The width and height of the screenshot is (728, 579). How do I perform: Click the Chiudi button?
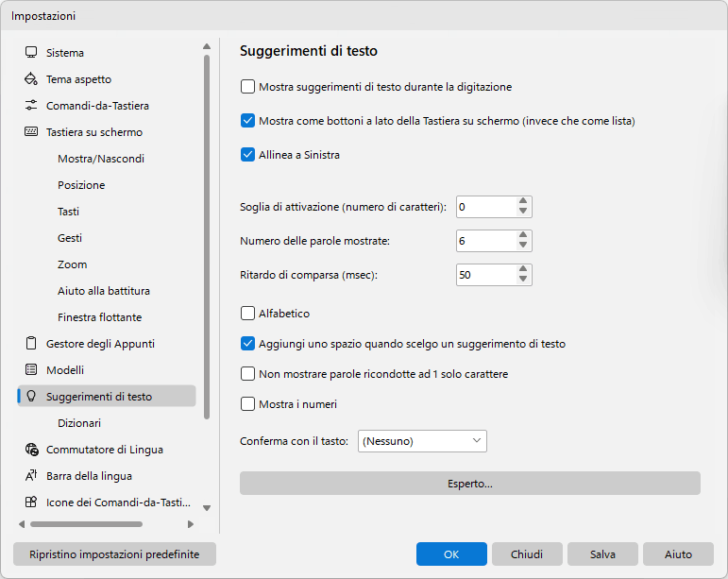point(527,553)
